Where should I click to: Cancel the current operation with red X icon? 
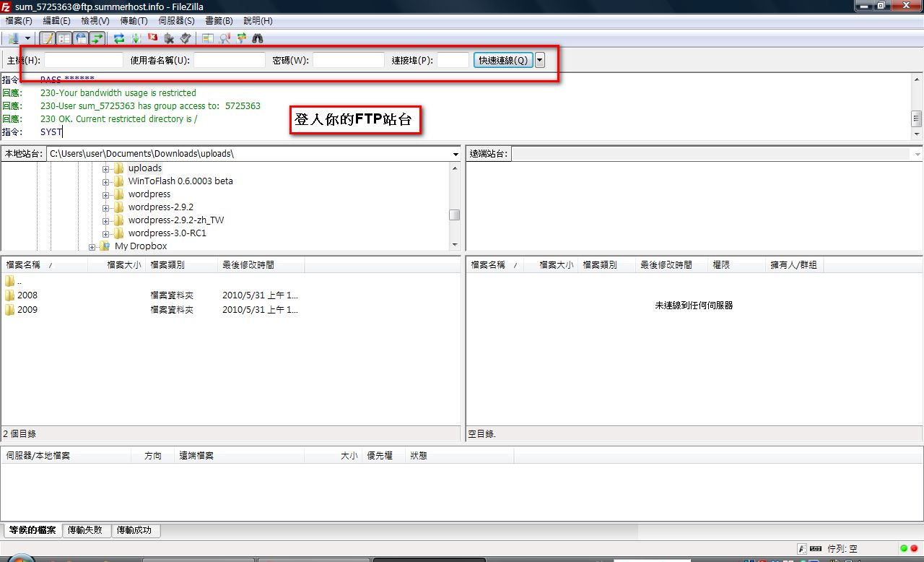pos(152,38)
